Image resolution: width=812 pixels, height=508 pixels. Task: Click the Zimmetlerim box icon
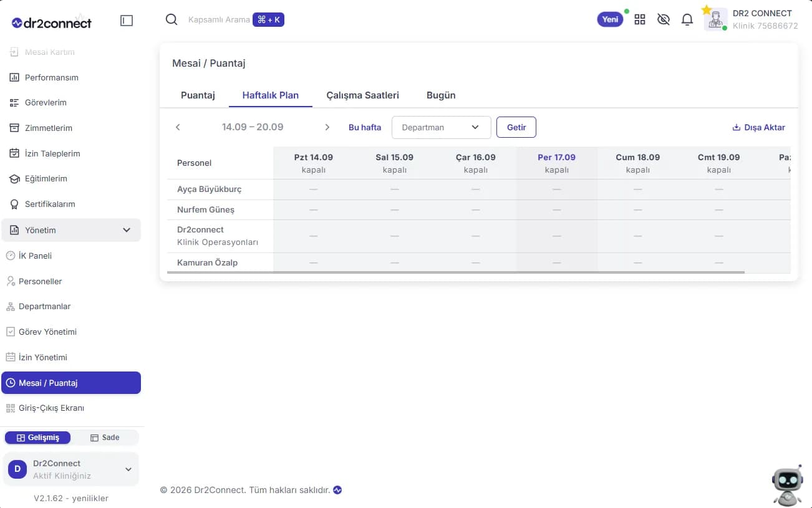click(x=14, y=128)
